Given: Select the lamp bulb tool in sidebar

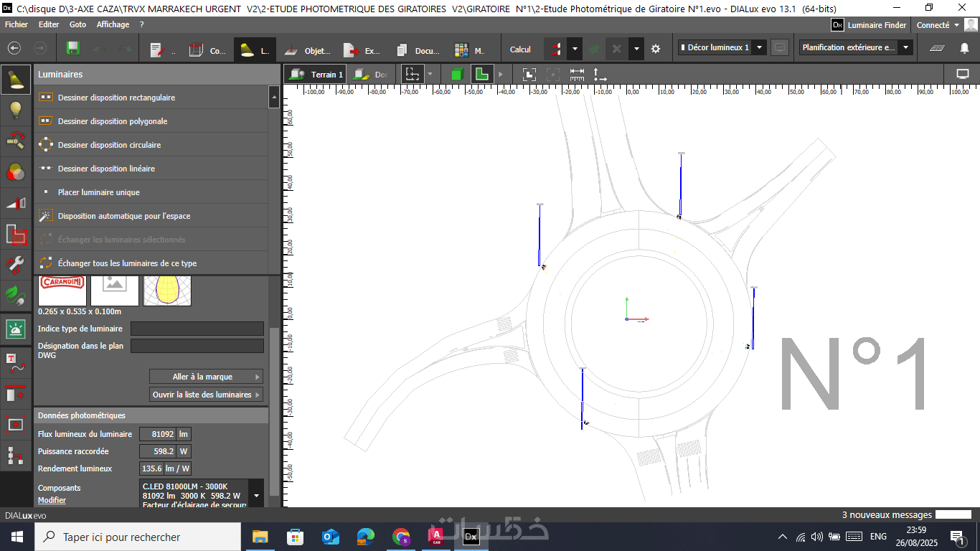Looking at the screenshot, I should pos(16,110).
